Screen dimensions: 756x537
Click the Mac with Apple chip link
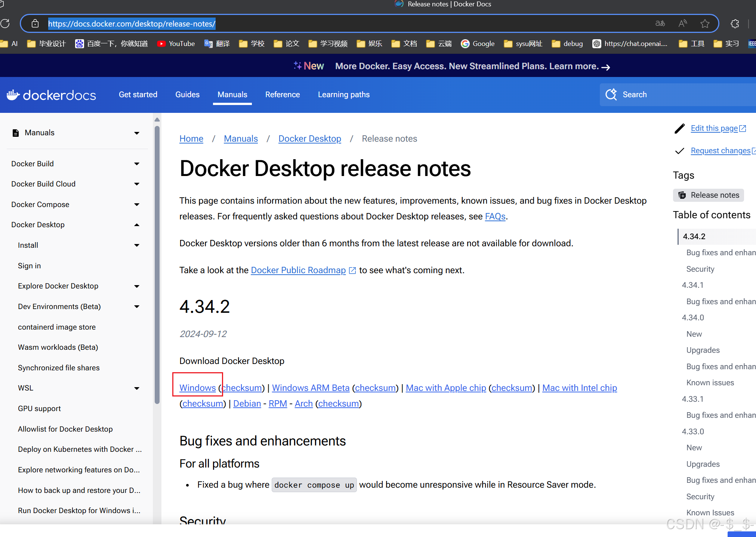pos(446,388)
